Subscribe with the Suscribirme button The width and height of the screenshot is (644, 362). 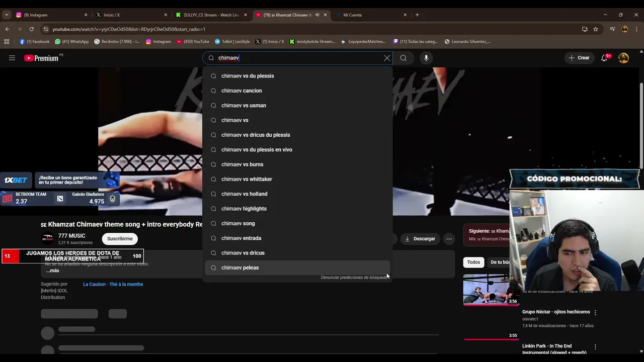(x=120, y=239)
